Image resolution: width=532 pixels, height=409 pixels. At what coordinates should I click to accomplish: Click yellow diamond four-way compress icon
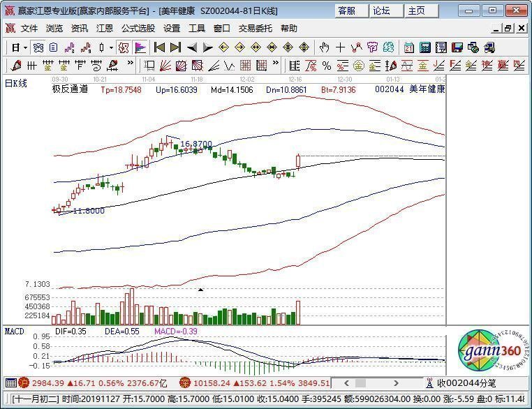(288, 47)
